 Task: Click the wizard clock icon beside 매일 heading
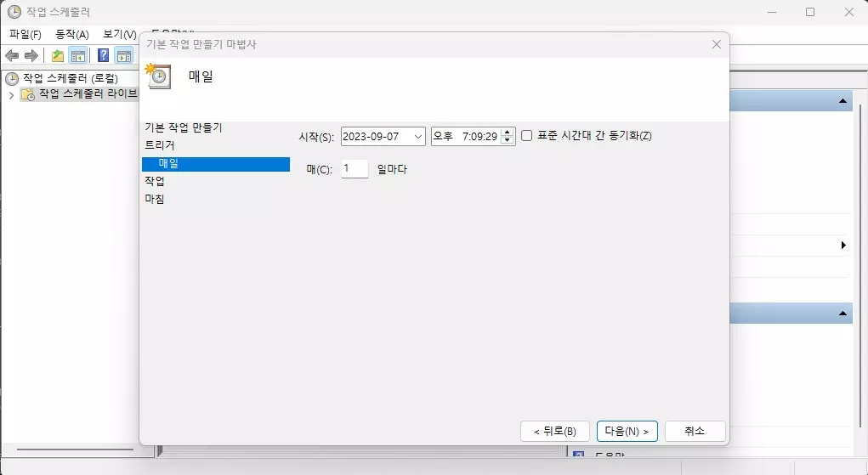(x=158, y=76)
